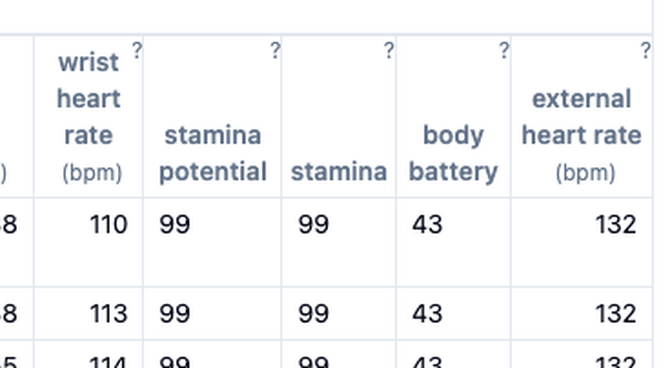Click wrist heart rate value 114
The image size is (670, 368).
(x=109, y=362)
